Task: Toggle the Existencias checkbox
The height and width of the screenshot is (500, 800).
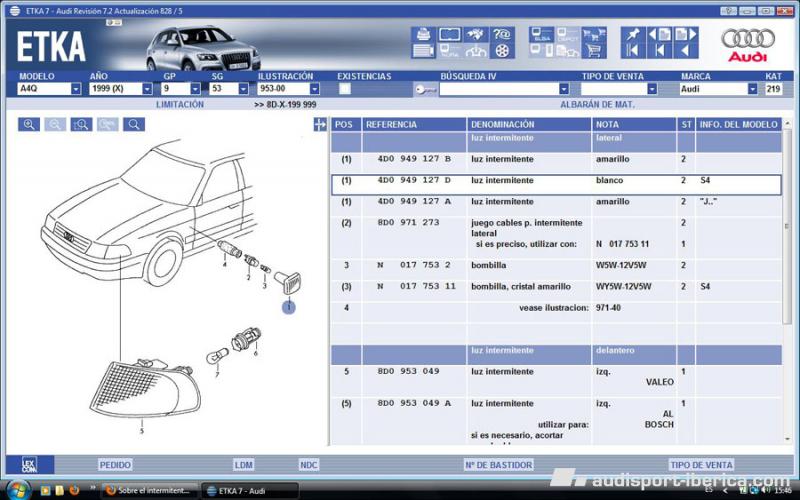Action: [x=345, y=89]
